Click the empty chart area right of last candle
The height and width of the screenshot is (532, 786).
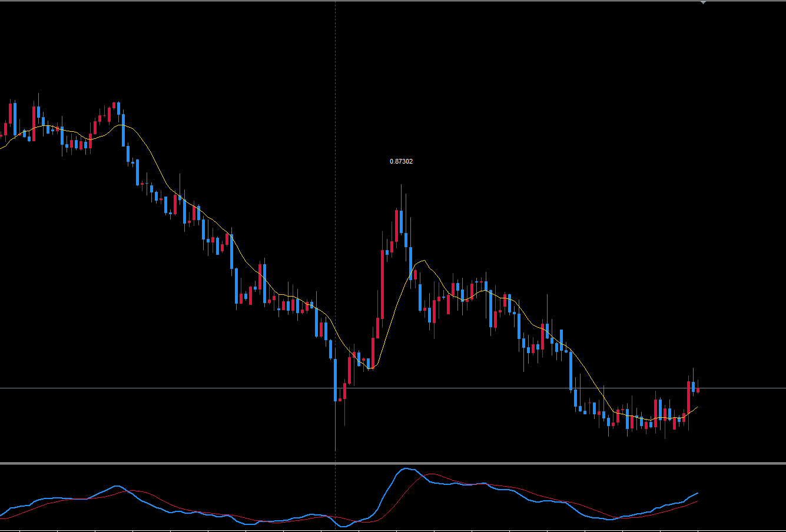click(x=742, y=235)
